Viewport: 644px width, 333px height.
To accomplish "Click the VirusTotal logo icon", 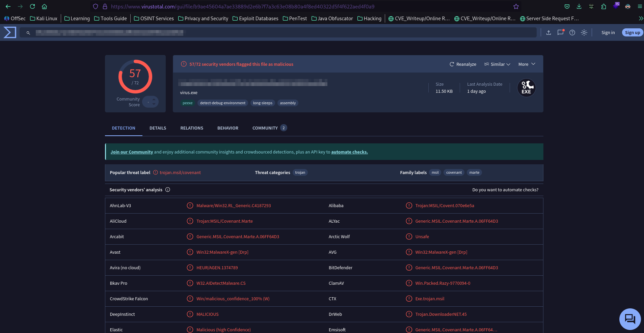I will (10, 32).
